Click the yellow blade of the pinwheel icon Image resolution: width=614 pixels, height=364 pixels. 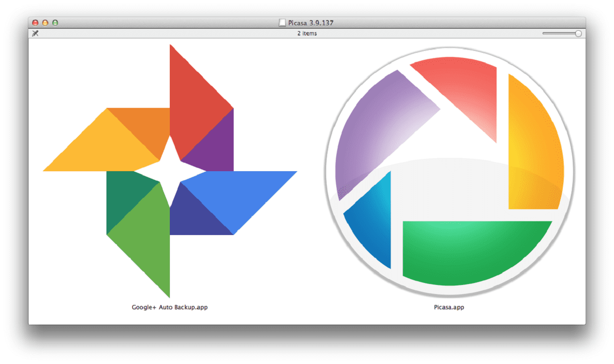point(106,149)
